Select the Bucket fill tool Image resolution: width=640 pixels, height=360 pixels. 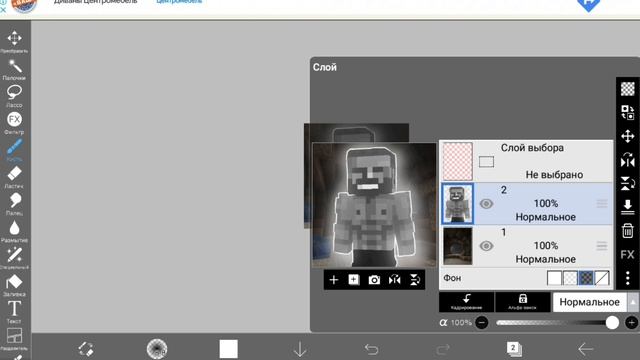tap(14, 285)
